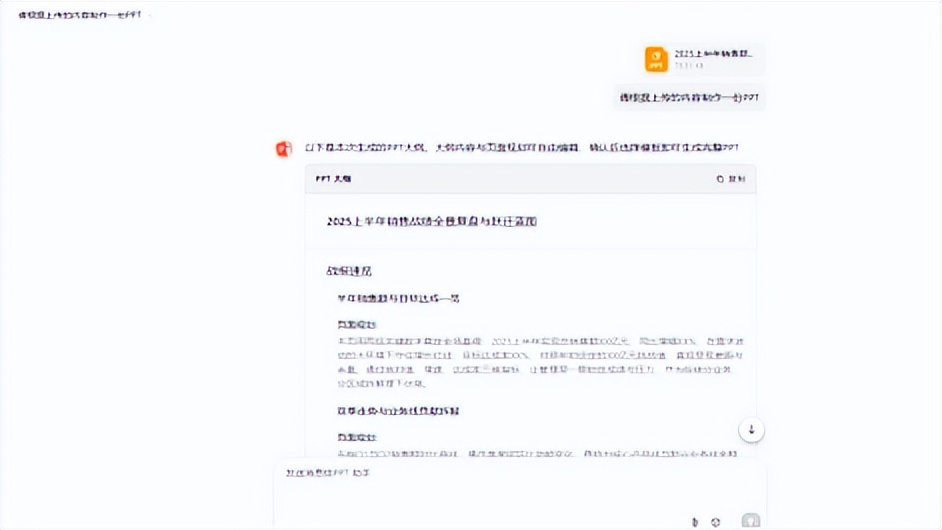Click the orange PPT file icon
This screenshot has height=530, width=942.
tap(656, 59)
